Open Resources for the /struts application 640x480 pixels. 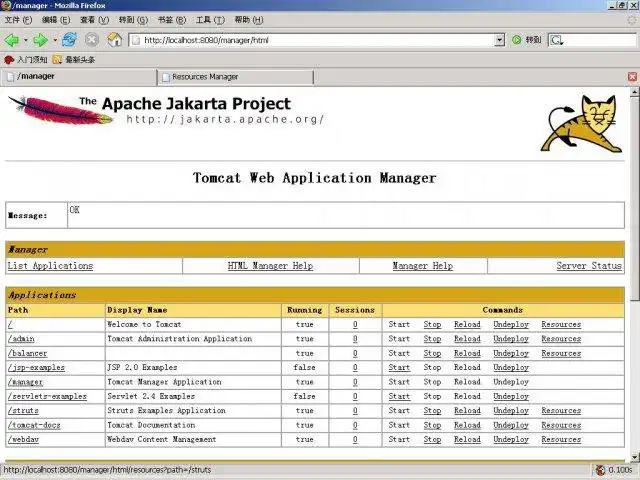(x=561, y=411)
